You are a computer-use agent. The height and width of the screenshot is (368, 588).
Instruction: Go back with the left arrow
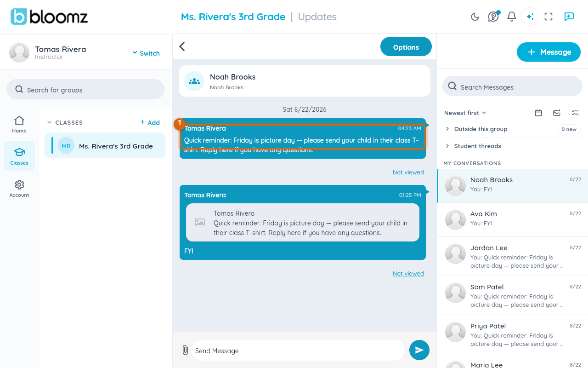182,46
